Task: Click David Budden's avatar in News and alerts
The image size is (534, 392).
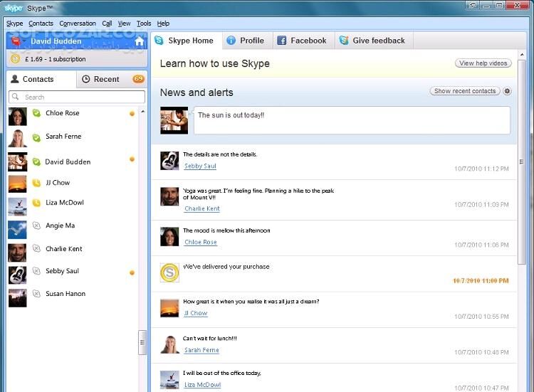Action: pyautogui.click(x=174, y=120)
